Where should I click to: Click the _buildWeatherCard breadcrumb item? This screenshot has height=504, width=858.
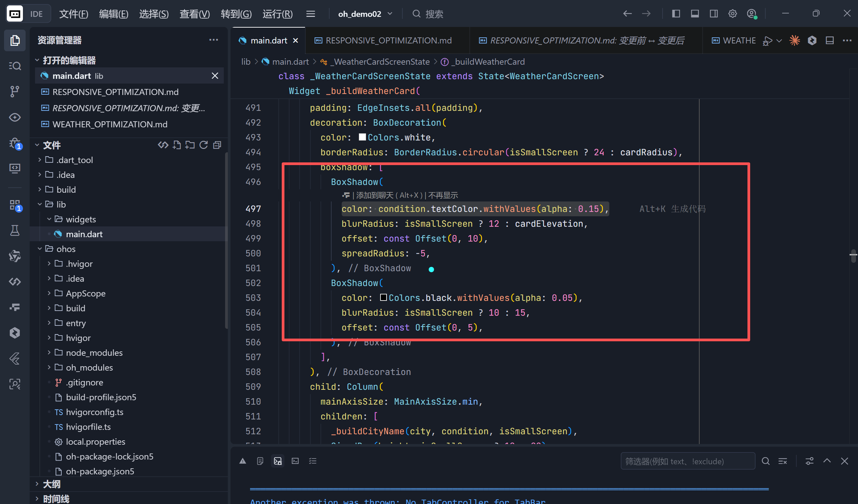click(489, 62)
